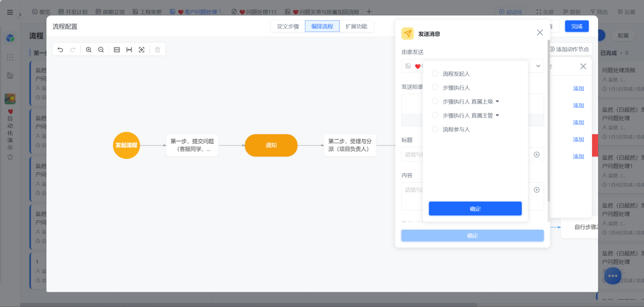Select the 发起流程 start node
This screenshot has width=644, height=307.
(x=126, y=145)
